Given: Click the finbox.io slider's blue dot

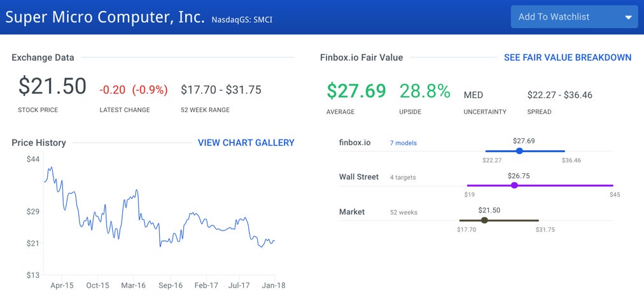Looking at the screenshot, I should tap(519, 151).
